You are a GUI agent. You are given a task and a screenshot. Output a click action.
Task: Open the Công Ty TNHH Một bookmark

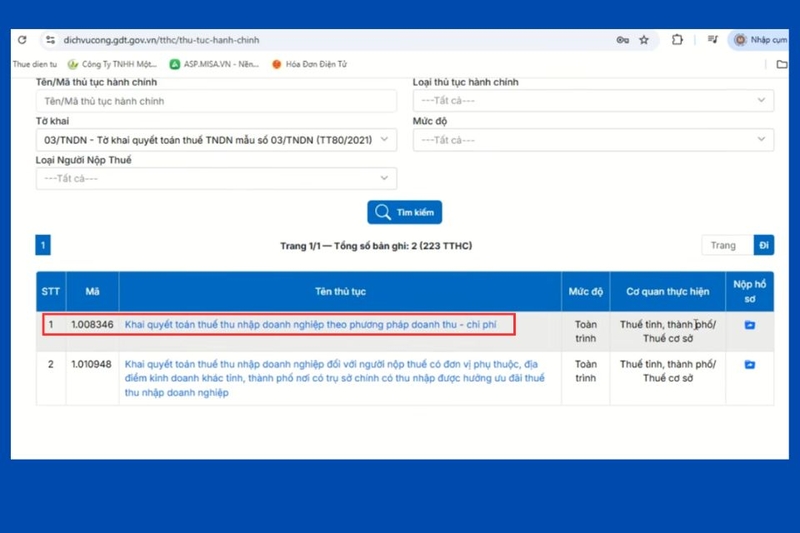[x=112, y=64]
